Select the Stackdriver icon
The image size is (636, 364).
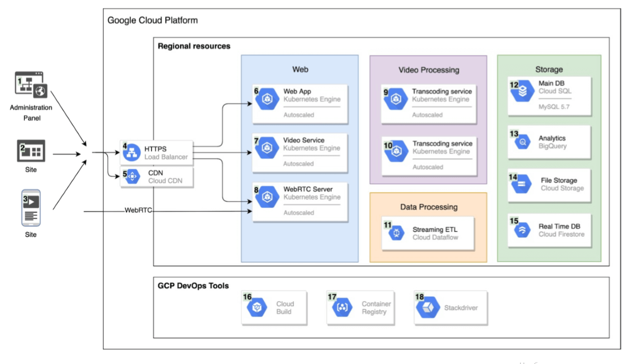pyautogui.click(x=428, y=307)
